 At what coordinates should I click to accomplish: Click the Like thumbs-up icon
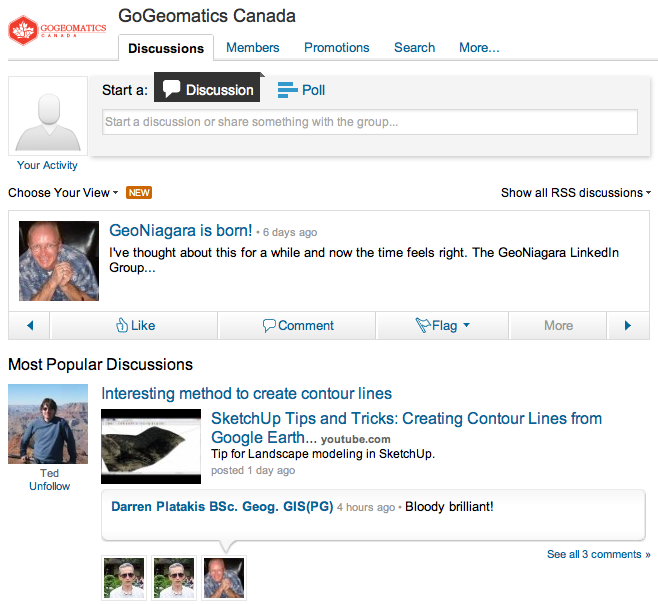point(123,325)
